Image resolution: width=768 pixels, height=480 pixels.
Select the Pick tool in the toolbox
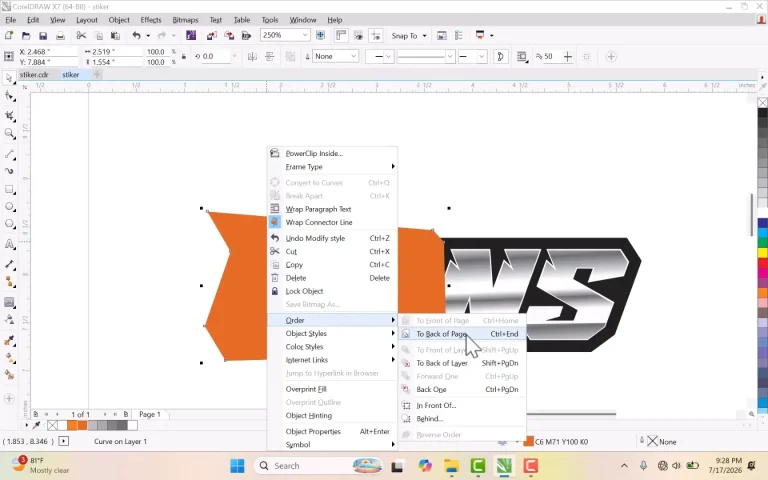9,78
